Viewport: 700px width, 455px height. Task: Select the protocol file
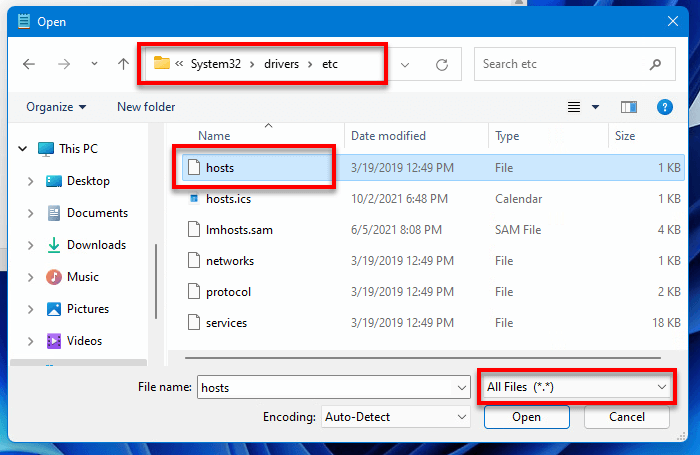433,292
